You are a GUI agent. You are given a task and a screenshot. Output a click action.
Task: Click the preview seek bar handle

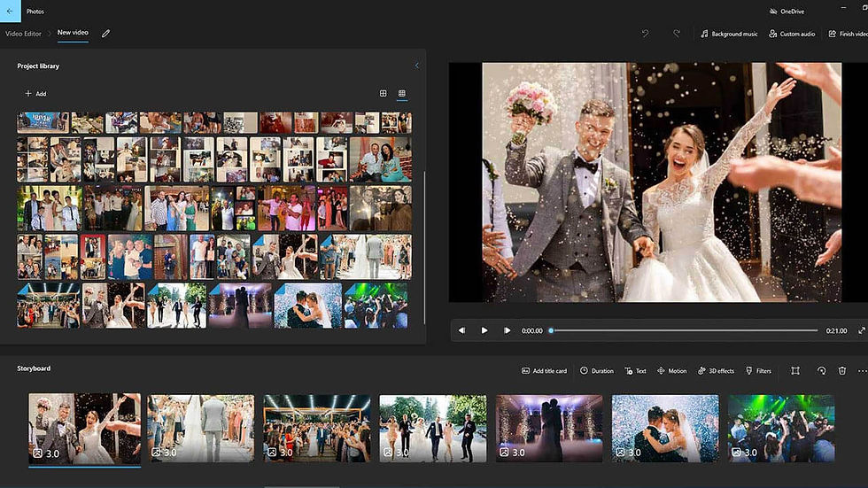[551, 330]
